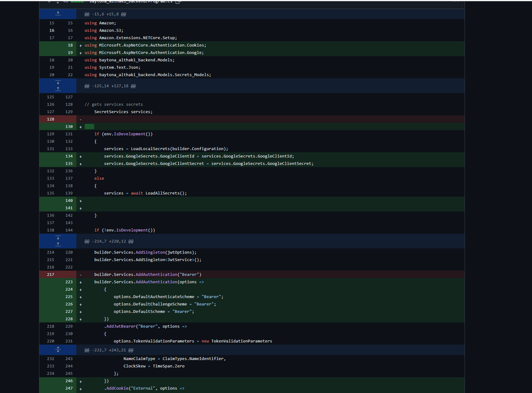
Task: Expand lines above the -15,6 +15,8 hunk
Action: tap(58, 14)
